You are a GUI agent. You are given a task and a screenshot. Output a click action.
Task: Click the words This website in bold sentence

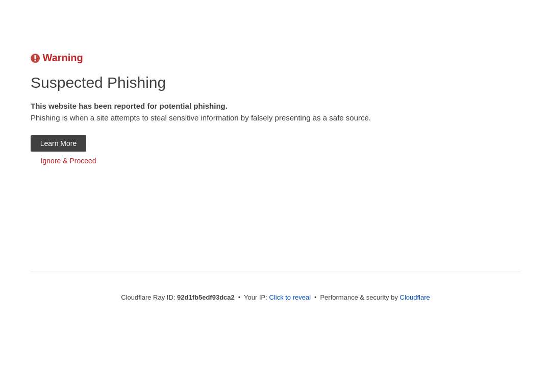coord(54,106)
